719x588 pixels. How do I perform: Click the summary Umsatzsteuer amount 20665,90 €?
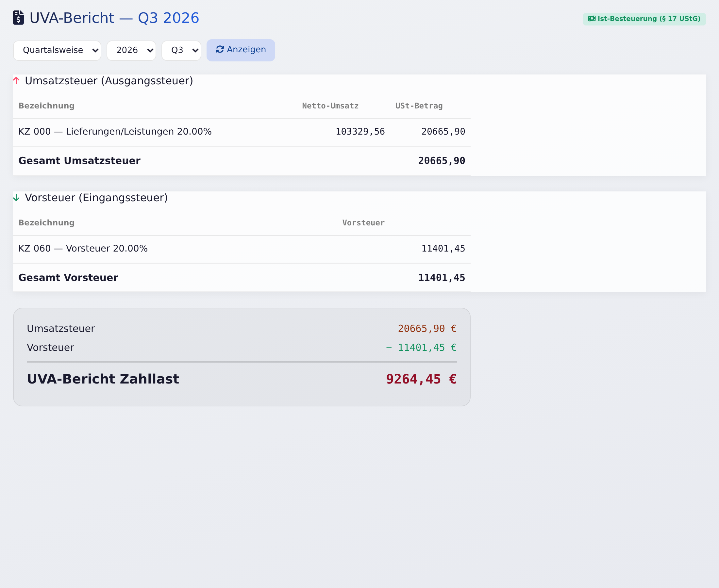tap(427, 329)
